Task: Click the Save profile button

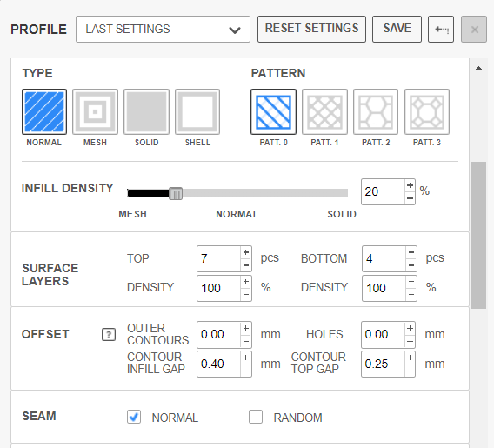Action: (x=397, y=29)
